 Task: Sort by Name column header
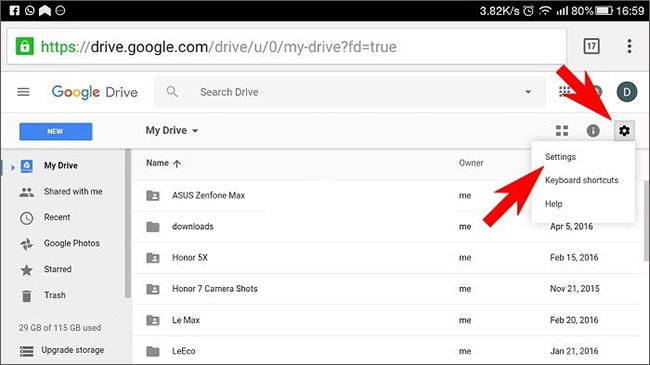157,163
